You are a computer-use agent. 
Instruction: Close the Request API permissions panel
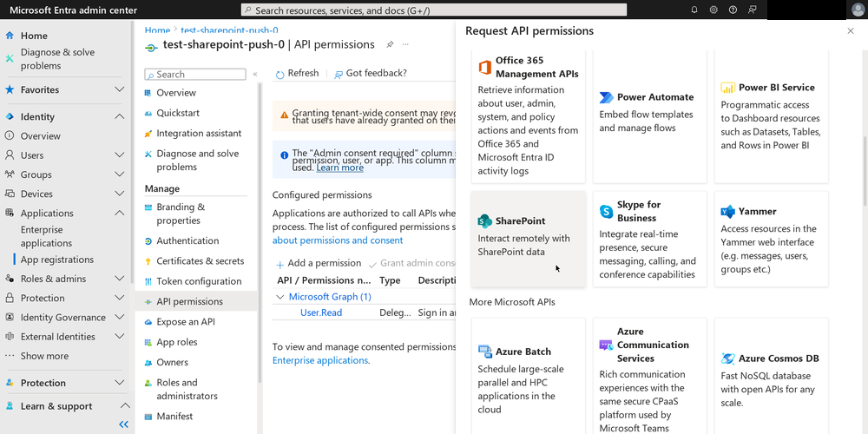(x=851, y=31)
